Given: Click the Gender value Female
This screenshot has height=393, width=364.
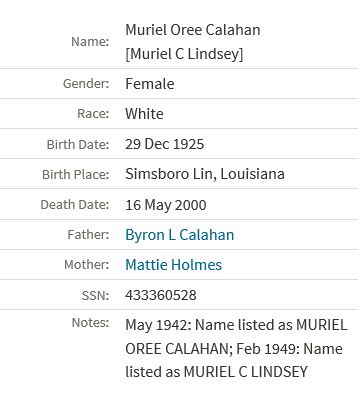Looking at the screenshot, I should 150,84.
